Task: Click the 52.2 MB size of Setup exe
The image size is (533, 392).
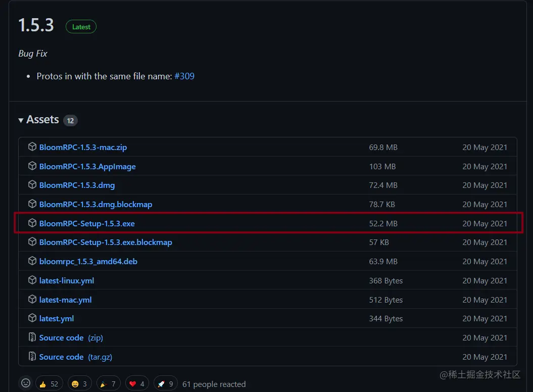Action: pos(383,223)
